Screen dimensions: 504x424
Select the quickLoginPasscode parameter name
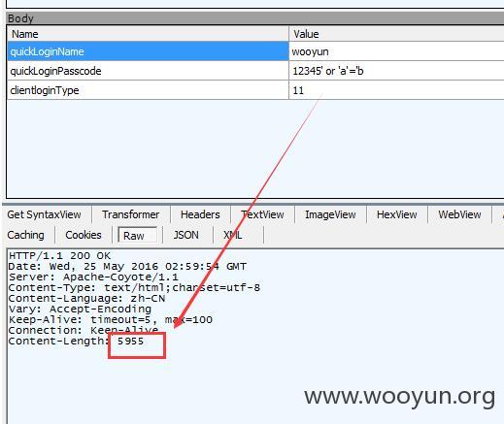point(55,71)
